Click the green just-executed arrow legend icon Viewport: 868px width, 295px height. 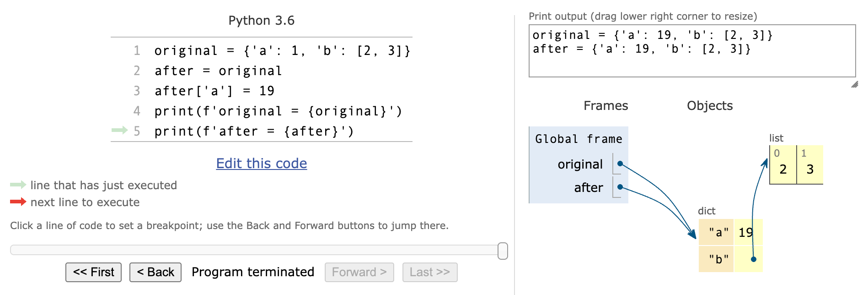click(x=18, y=185)
